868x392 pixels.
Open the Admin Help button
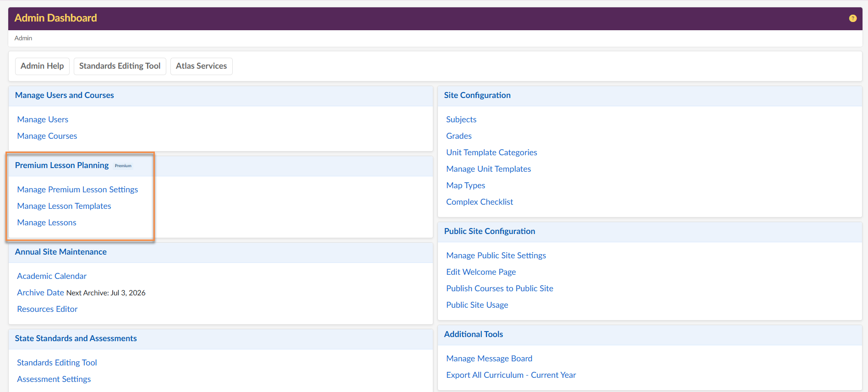click(x=42, y=66)
